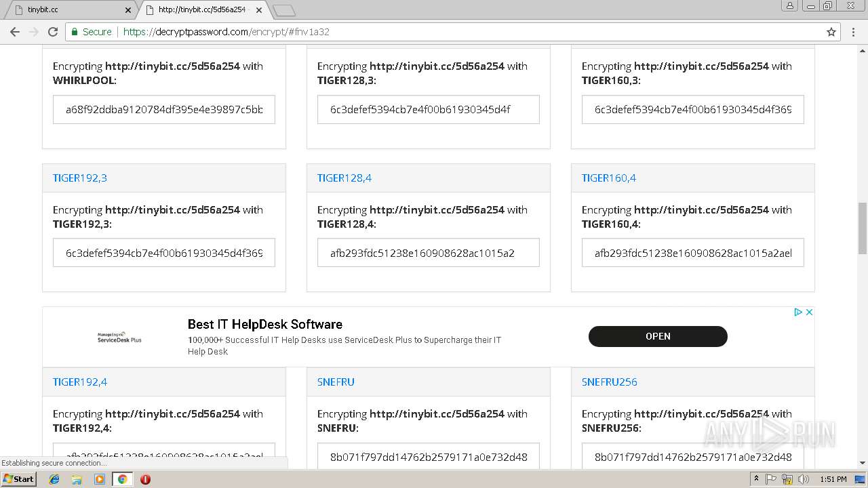Show hidden tray icons arrow
This screenshot has width=868, height=488.
pyautogui.click(x=757, y=479)
